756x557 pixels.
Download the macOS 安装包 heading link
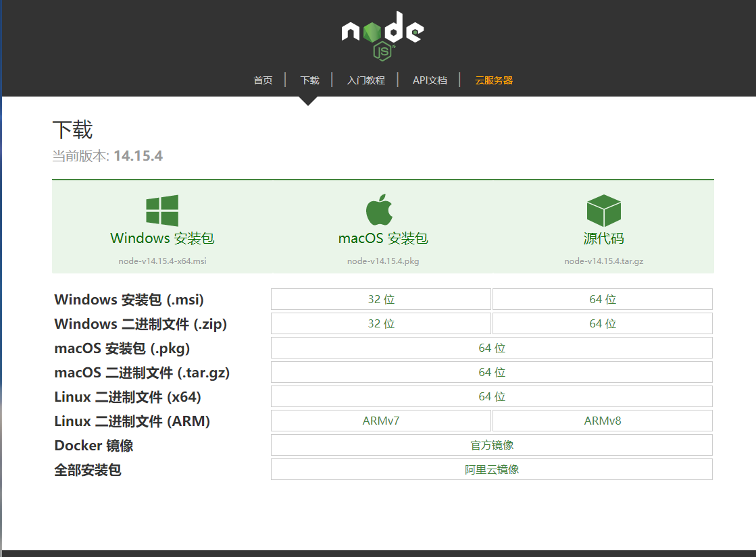click(x=383, y=238)
